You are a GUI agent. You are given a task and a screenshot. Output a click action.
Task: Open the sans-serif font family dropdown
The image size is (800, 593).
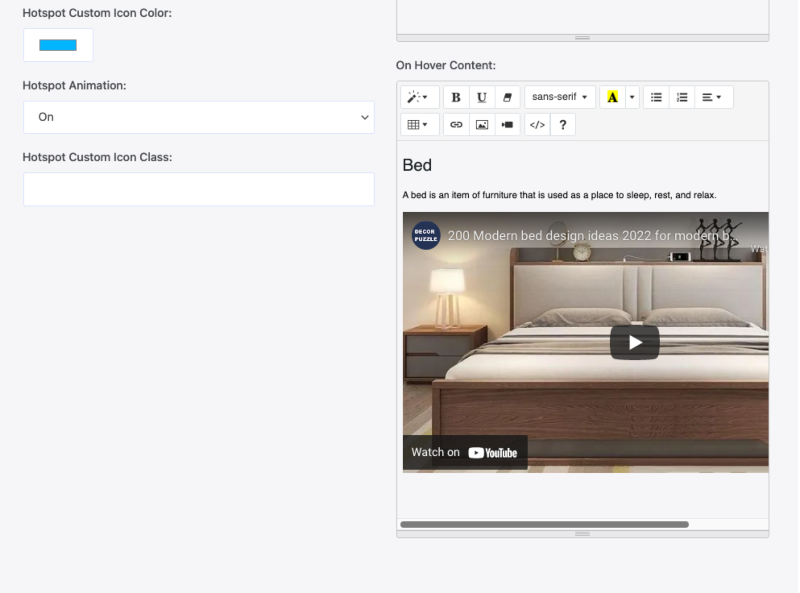[x=560, y=97]
